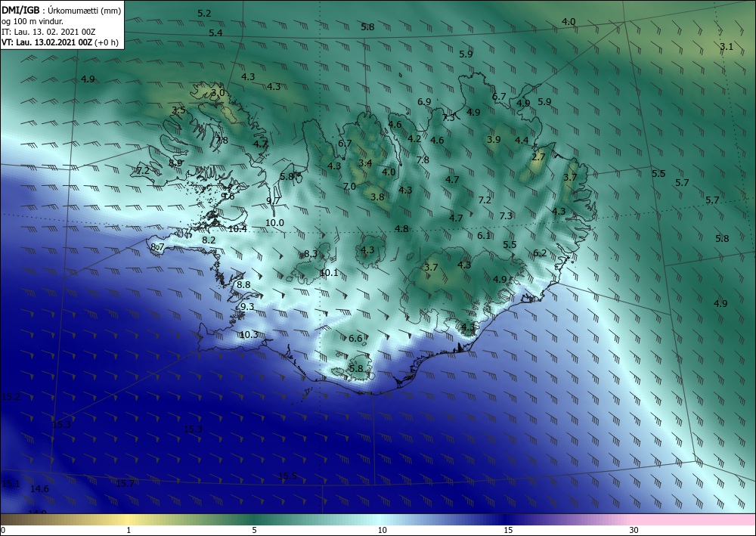This screenshot has height=536, width=756.
Task: Click the 3.0 value over the Westfjords
Action: [x=218, y=92]
